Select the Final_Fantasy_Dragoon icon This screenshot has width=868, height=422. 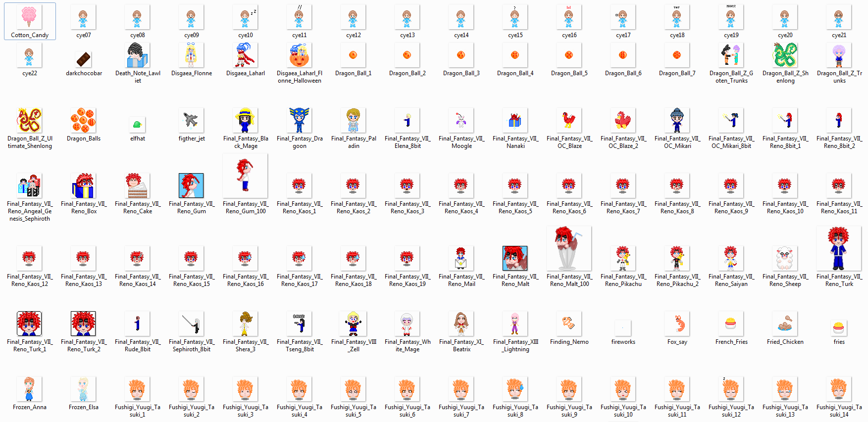pos(299,120)
